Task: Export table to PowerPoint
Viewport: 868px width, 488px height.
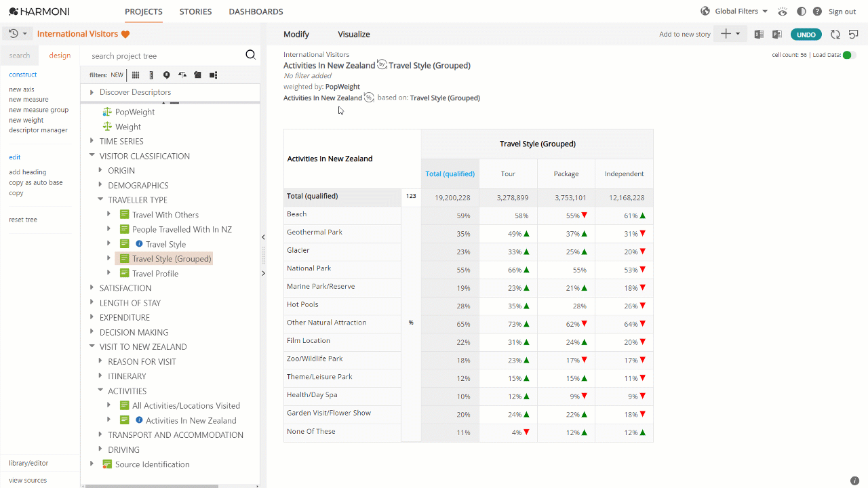Action: coord(777,35)
